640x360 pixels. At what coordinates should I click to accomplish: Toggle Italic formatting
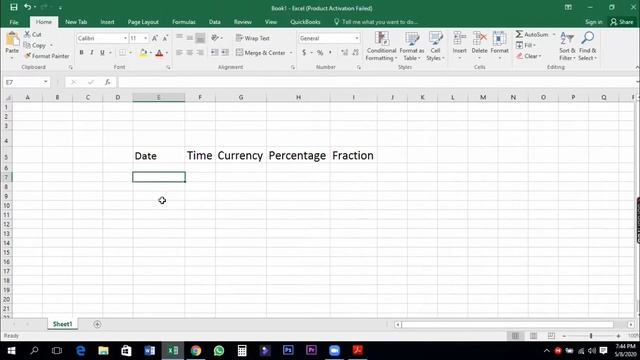[x=92, y=53]
